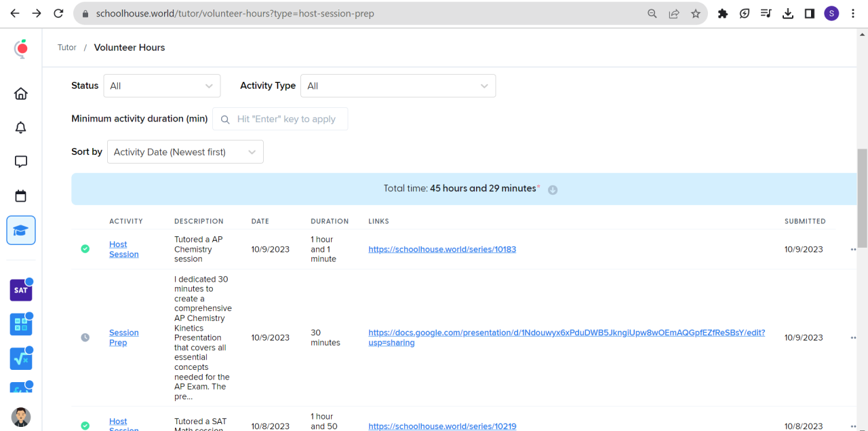Click the pending clock status for Session Prep
The height and width of the screenshot is (431, 868).
[85, 337]
